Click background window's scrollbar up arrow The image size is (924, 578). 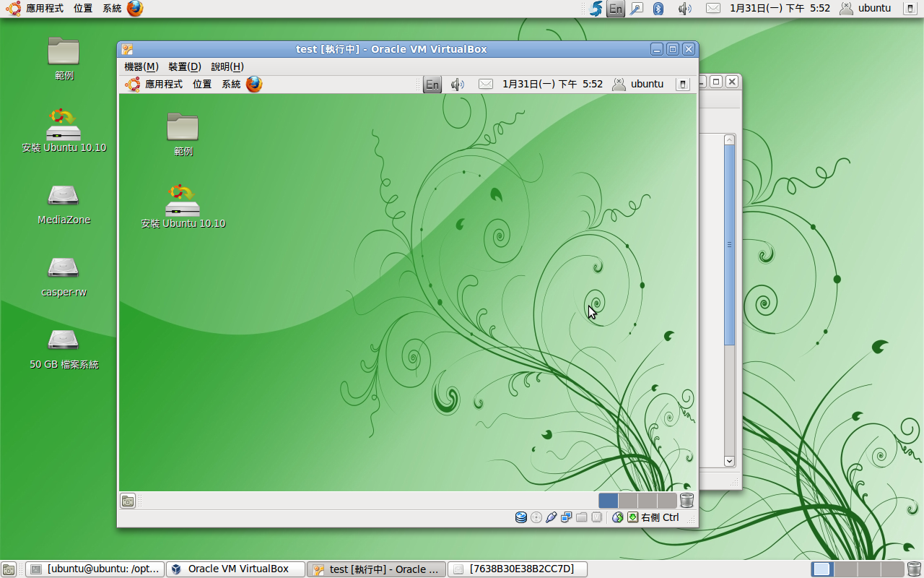729,140
